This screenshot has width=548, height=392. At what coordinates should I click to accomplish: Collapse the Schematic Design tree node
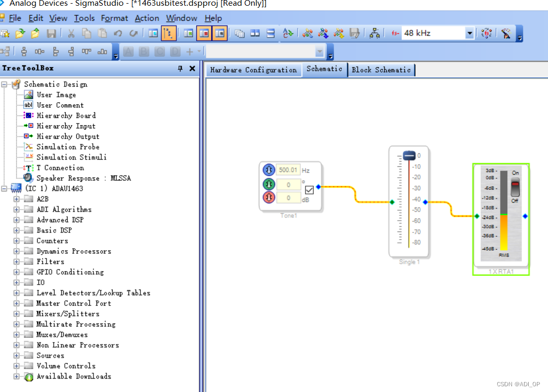tap(4, 84)
